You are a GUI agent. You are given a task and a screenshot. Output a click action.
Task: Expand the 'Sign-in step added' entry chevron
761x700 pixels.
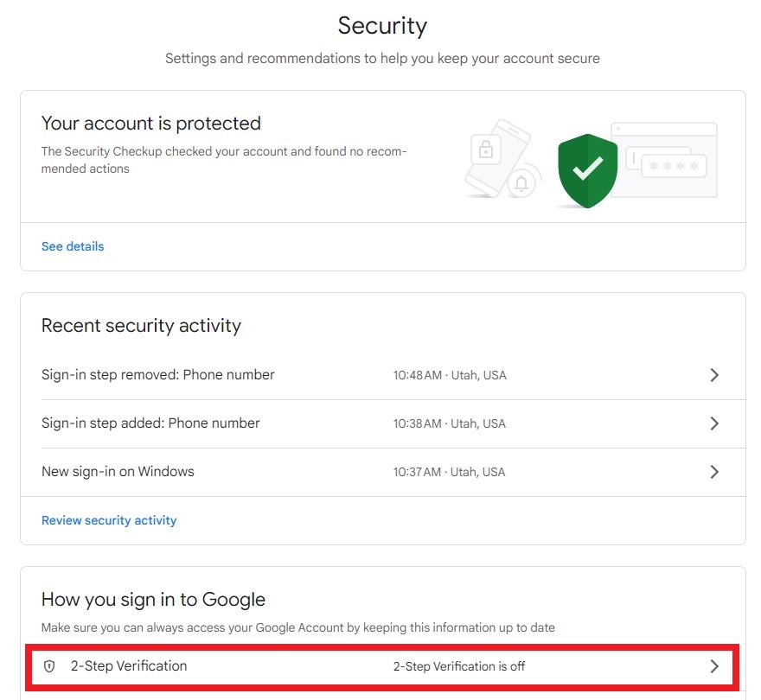[714, 423]
